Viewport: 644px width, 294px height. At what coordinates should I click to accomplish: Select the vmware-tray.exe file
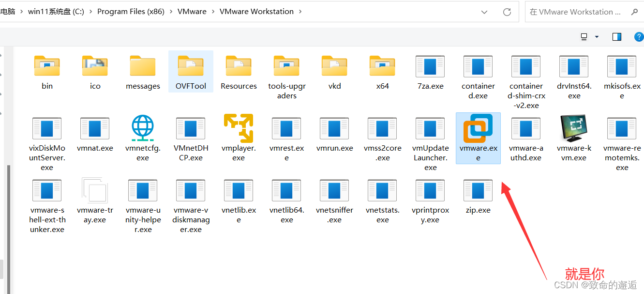click(x=95, y=201)
